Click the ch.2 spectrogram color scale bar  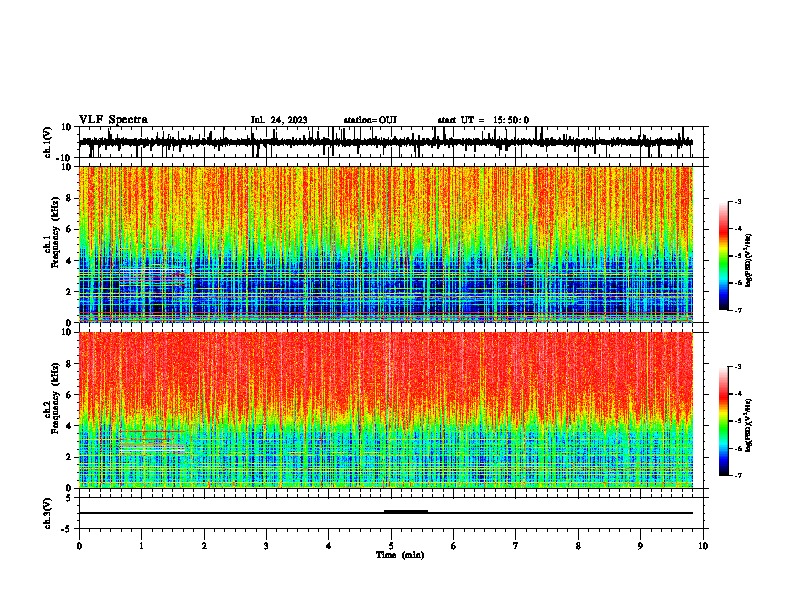[723, 421]
